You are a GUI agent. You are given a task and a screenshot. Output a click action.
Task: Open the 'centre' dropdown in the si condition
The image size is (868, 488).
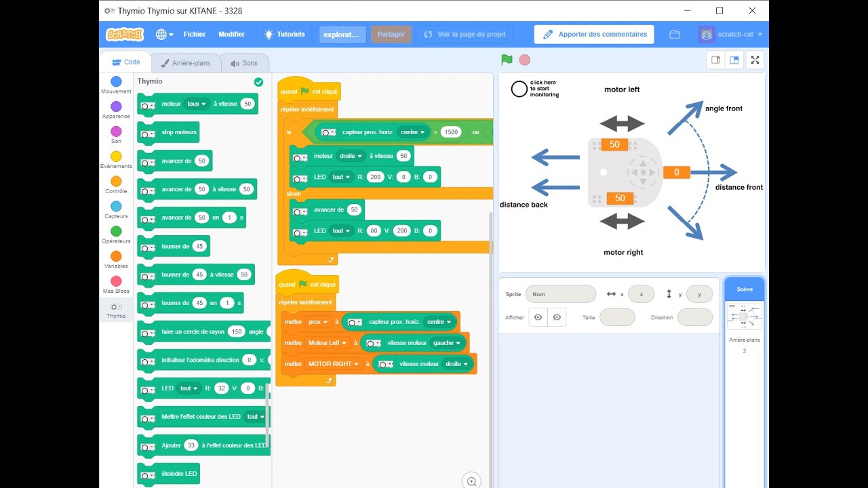coord(412,132)
